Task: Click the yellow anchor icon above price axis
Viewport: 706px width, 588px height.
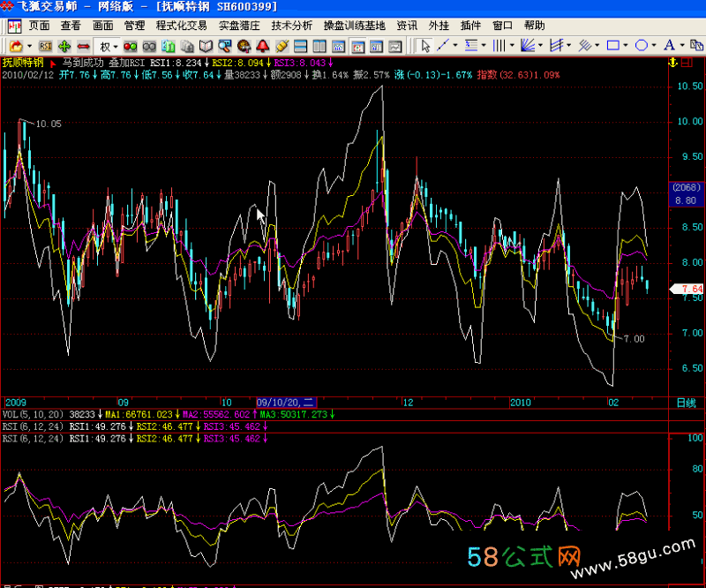Action: click(x=672, y=63)
